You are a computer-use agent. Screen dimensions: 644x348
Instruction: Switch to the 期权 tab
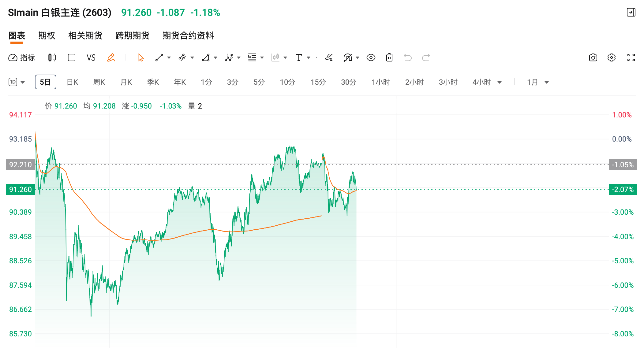coord(47,36)
